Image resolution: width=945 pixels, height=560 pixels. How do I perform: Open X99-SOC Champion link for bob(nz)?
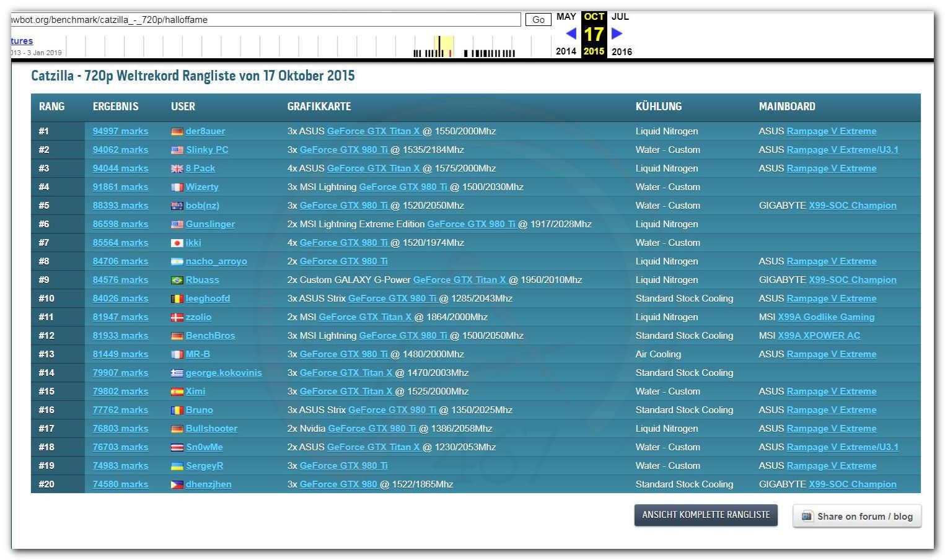point(852,206)
